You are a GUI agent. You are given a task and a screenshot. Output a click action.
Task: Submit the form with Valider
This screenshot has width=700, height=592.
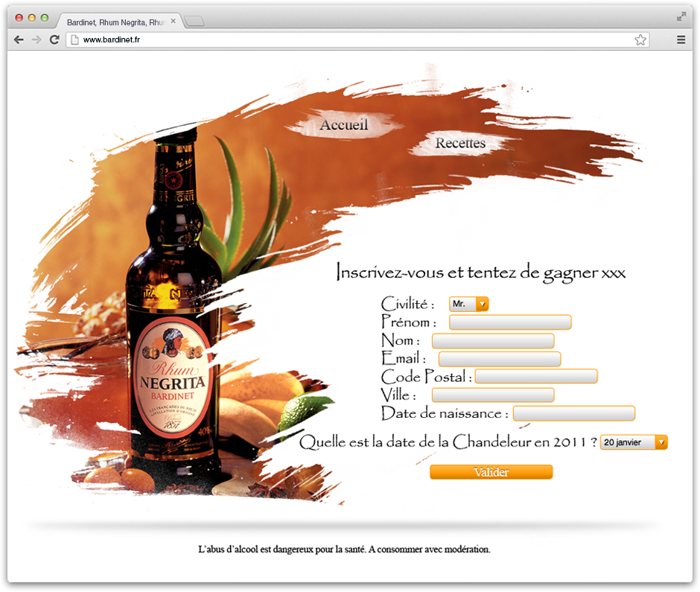pos(491,472)
